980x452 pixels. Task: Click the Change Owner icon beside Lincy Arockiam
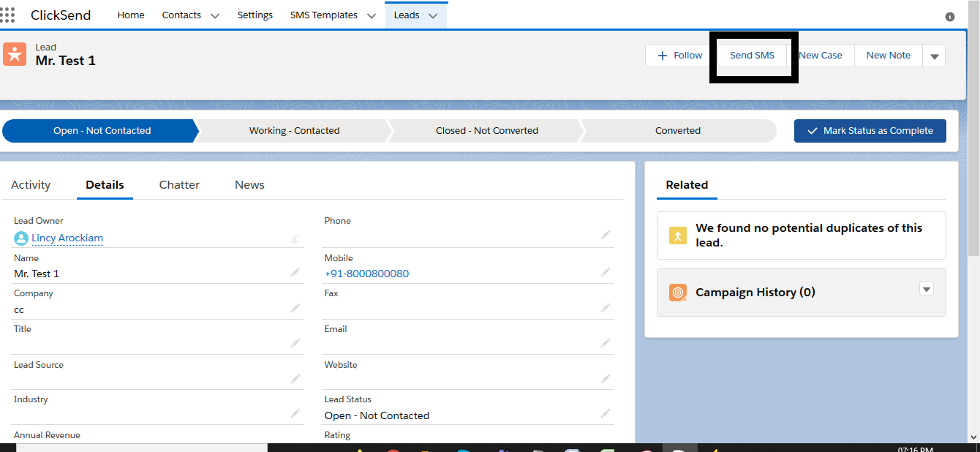coord(295,238)
